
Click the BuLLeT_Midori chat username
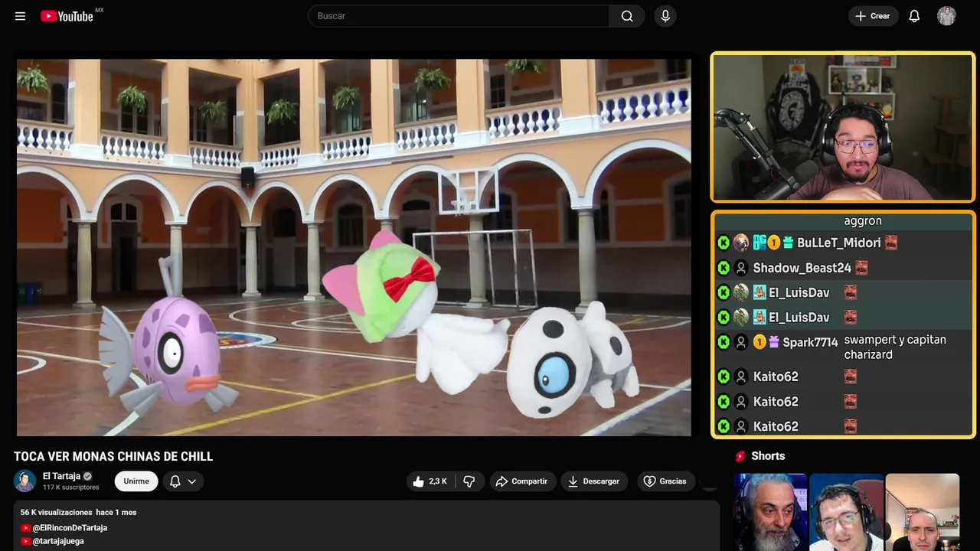pyautogui.click(x=839, y=243)
